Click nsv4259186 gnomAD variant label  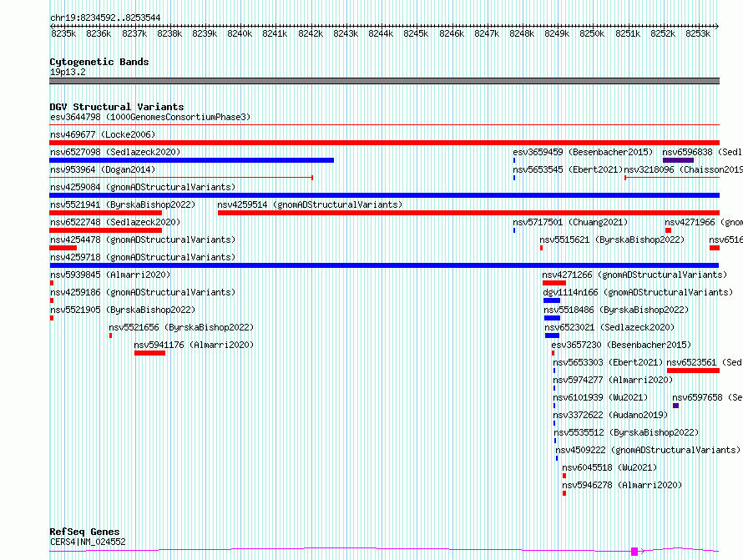click(x=143, y=292)
